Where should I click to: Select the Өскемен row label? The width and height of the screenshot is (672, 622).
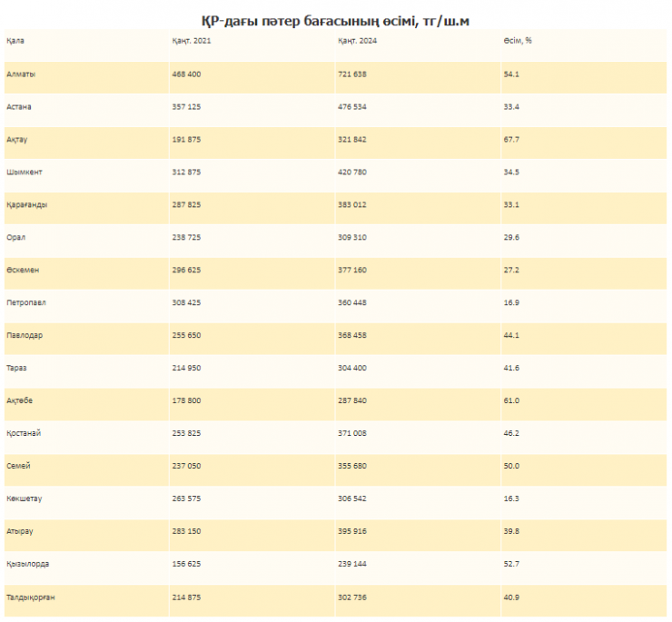pos(23,271)
